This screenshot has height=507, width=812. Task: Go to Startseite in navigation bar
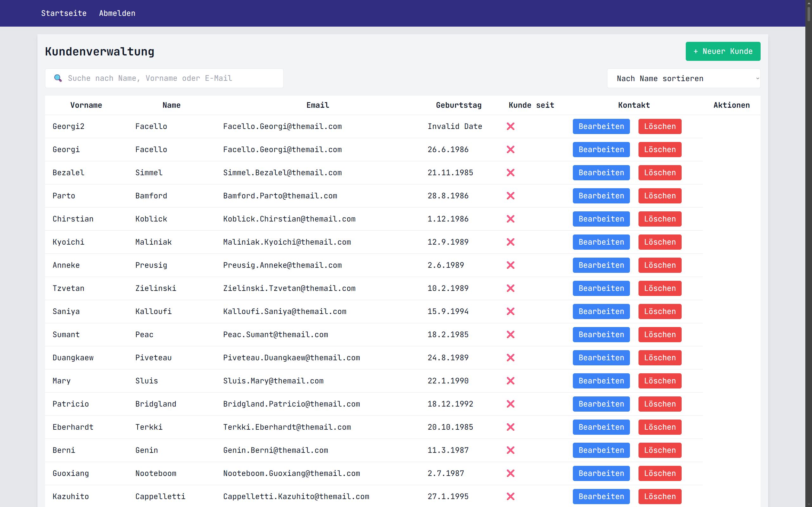click(64, 13)
